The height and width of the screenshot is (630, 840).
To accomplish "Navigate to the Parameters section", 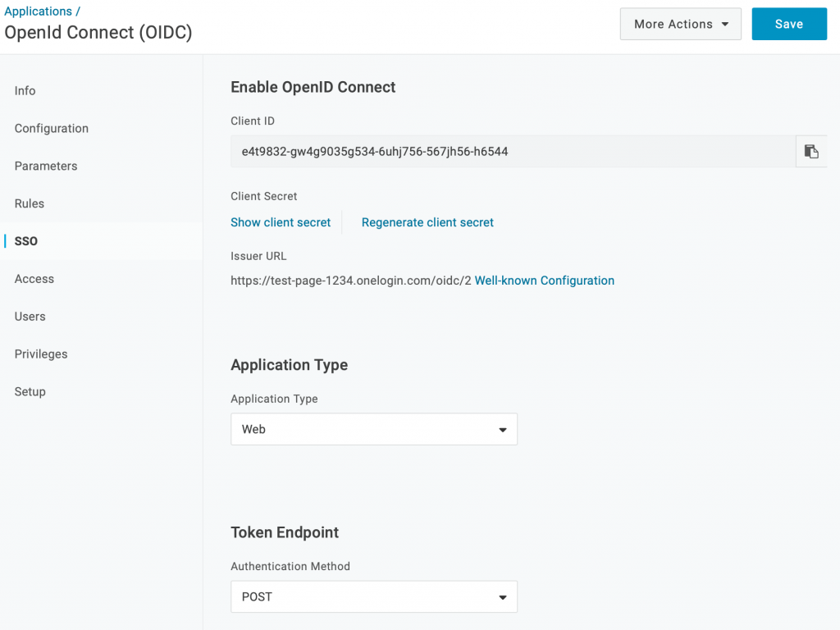I will (x=45, y=166).
